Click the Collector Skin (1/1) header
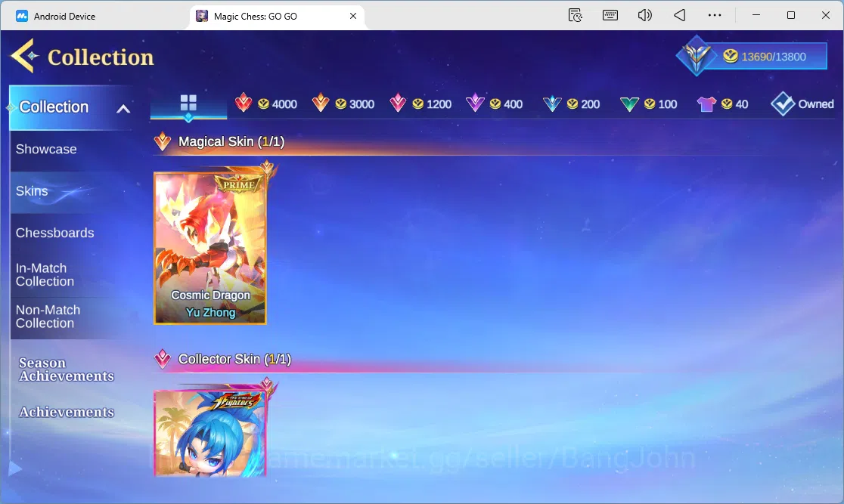 click(234, 359)
